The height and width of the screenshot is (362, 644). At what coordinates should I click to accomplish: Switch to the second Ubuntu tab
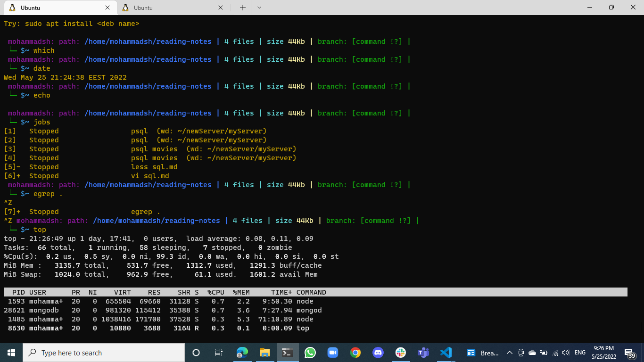(173, 8)
